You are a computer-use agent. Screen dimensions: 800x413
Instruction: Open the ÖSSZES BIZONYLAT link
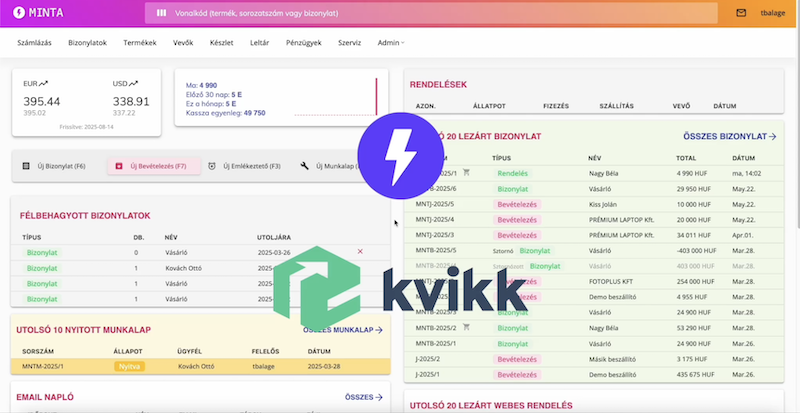click(x=730, y=136)
